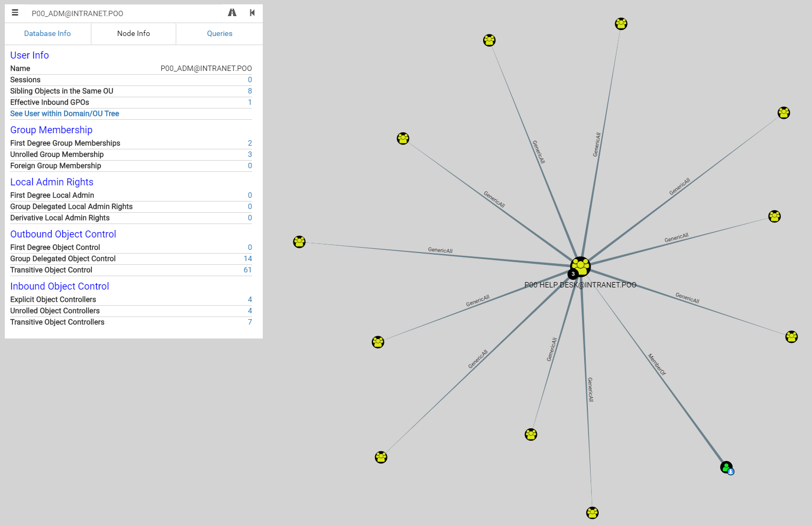Screen dimensions: 812x526
Task: Open See User within Domain/OU Tree link
Action: (x=64, y=113)
